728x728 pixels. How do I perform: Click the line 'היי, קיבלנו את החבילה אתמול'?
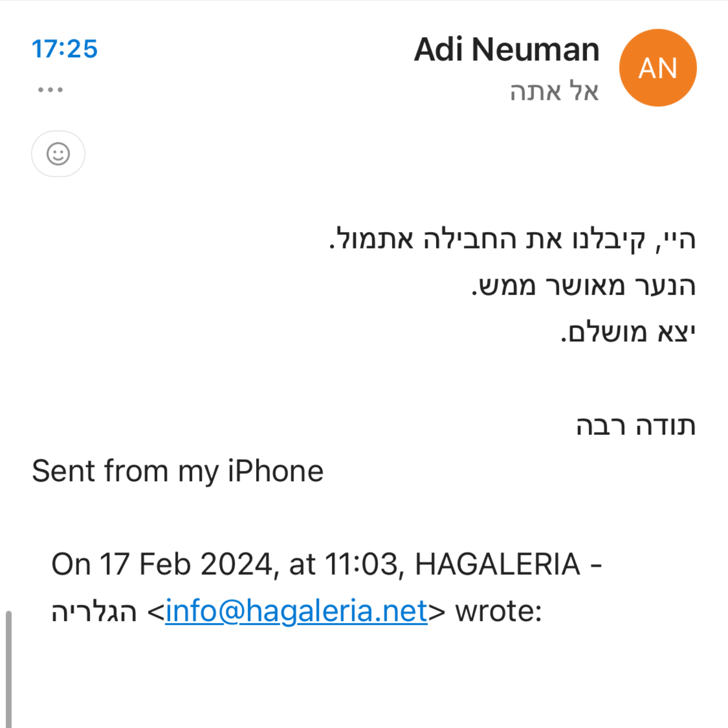pos(512,239)
